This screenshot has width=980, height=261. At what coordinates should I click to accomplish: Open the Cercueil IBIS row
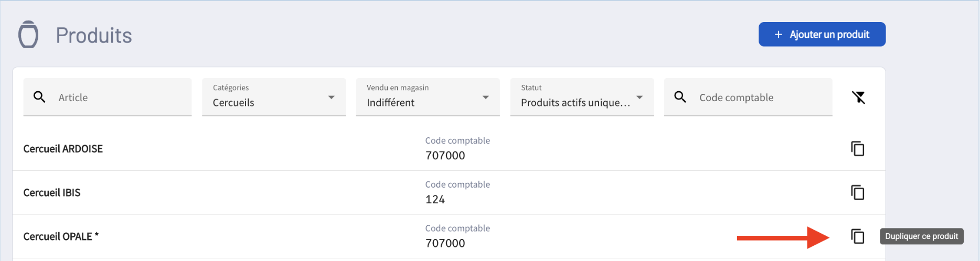click(449, 192)
